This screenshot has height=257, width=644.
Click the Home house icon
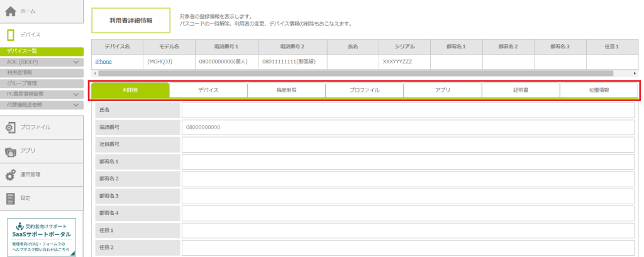(x=11, y=11)
